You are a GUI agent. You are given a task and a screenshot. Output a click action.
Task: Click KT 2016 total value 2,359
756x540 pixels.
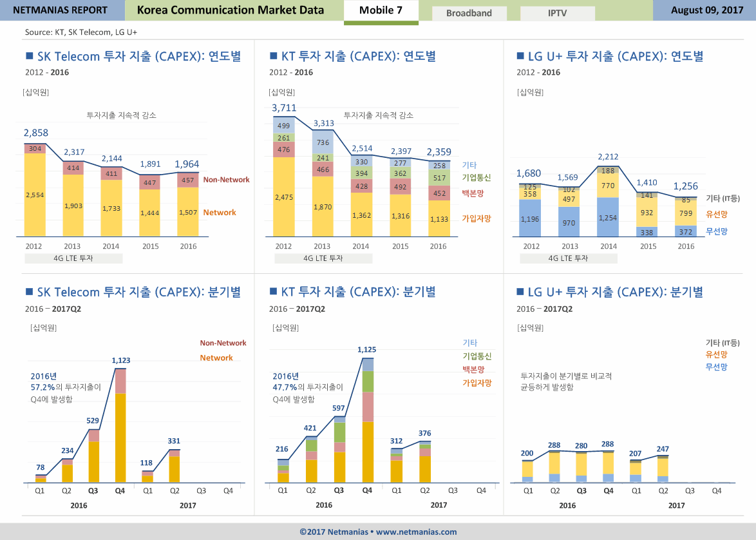[439, 152]
